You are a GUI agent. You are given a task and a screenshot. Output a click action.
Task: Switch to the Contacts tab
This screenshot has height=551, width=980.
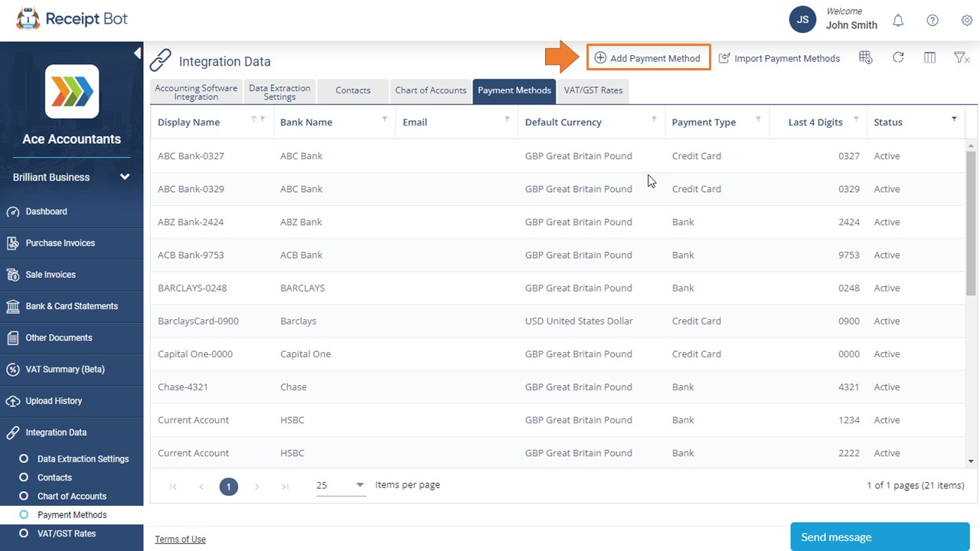353,90
